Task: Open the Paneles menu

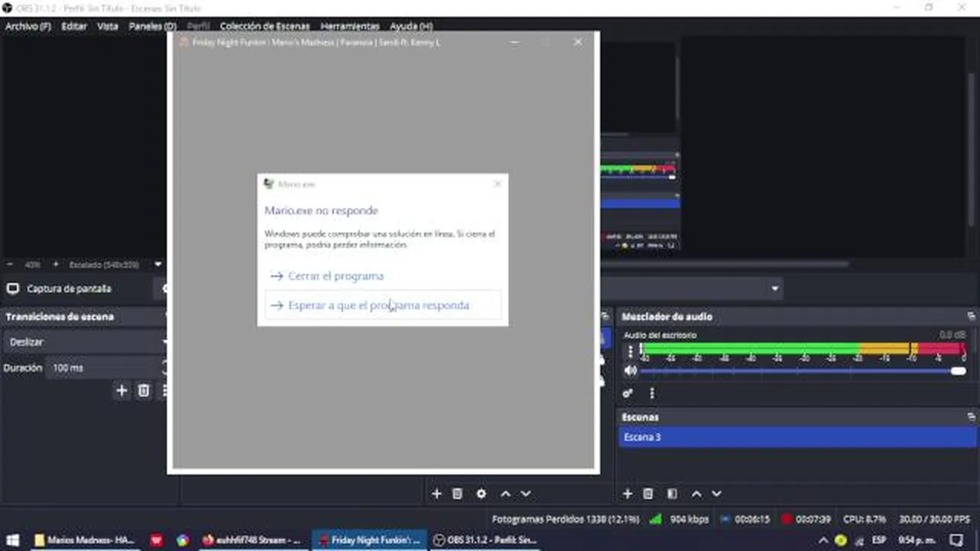Action: 152,26
